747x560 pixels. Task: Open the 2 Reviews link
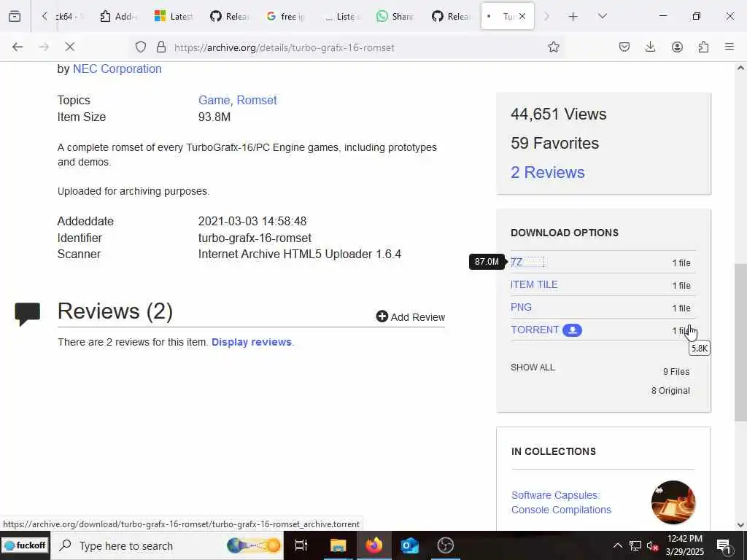coord(547,172)
